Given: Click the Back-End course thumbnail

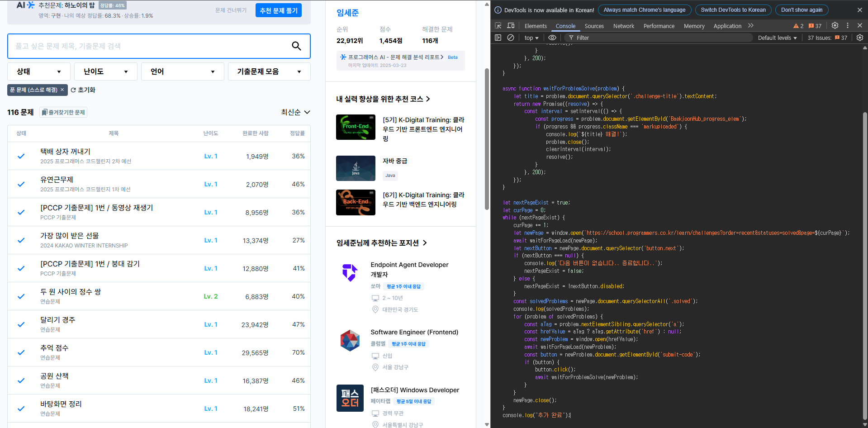Looking at the screenshot, I should pos(356,202).
